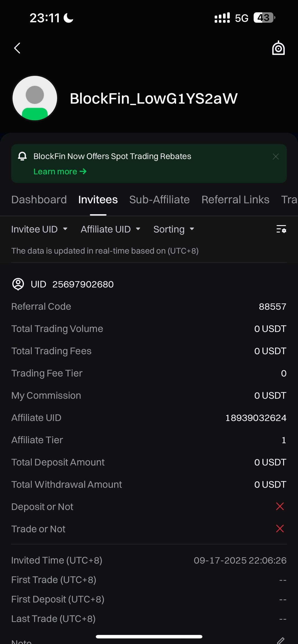
Task: Tap the profile avatar picture
Action: tap(35, 98)
